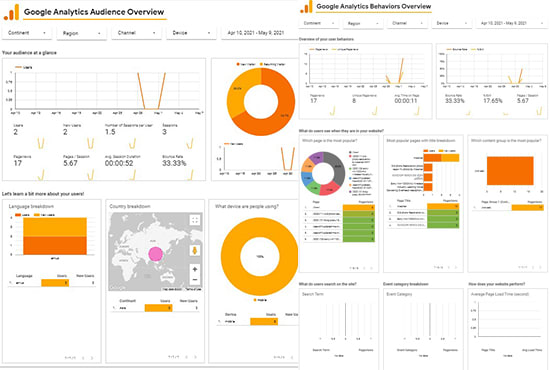The image size is (550, 370).
Task: Go to next page of most popular page table
Action: pos(371,268)
